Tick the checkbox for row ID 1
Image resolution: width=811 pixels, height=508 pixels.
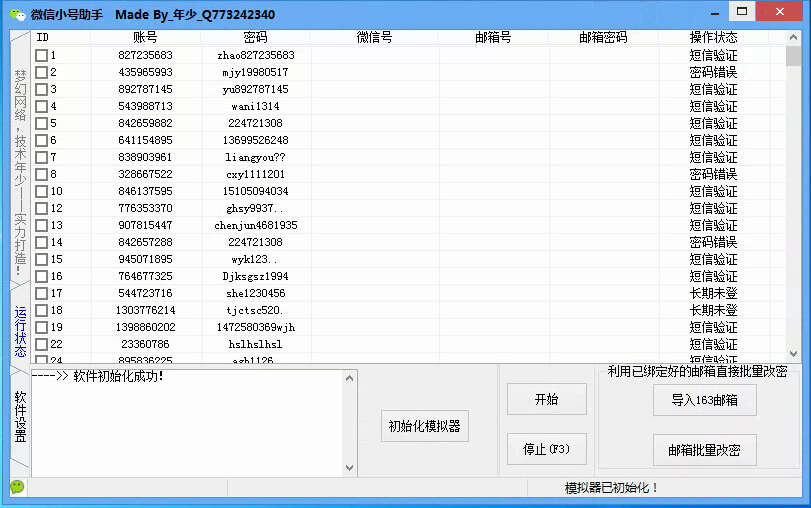[41, 55]
